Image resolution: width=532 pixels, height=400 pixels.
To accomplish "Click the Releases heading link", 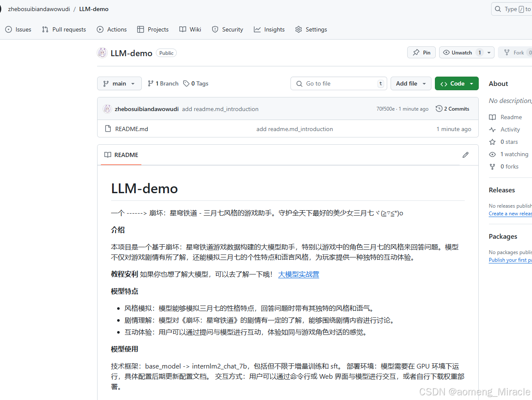I will click(502, 190).
